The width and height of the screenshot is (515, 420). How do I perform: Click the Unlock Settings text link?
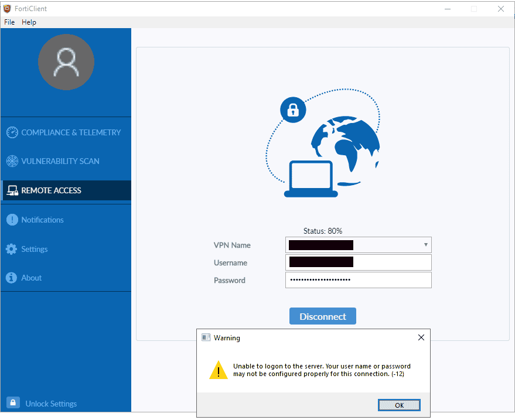[51, 404]
